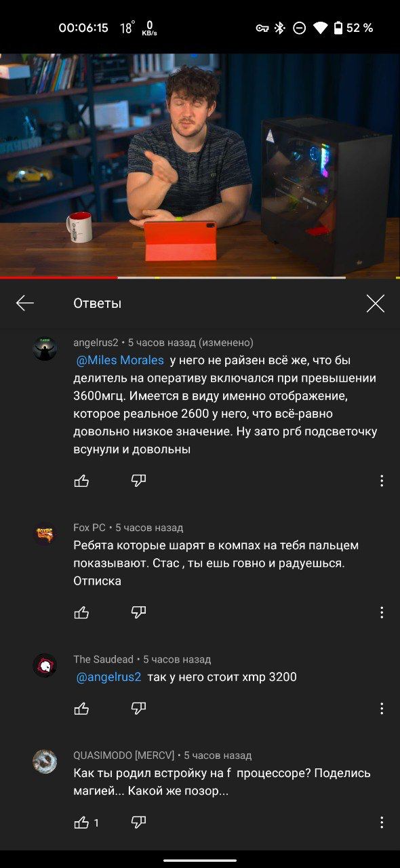This screenshot has width=400, height=868.
Task: Open the options menu for angelrus2's comment
Action: point(382,481)
